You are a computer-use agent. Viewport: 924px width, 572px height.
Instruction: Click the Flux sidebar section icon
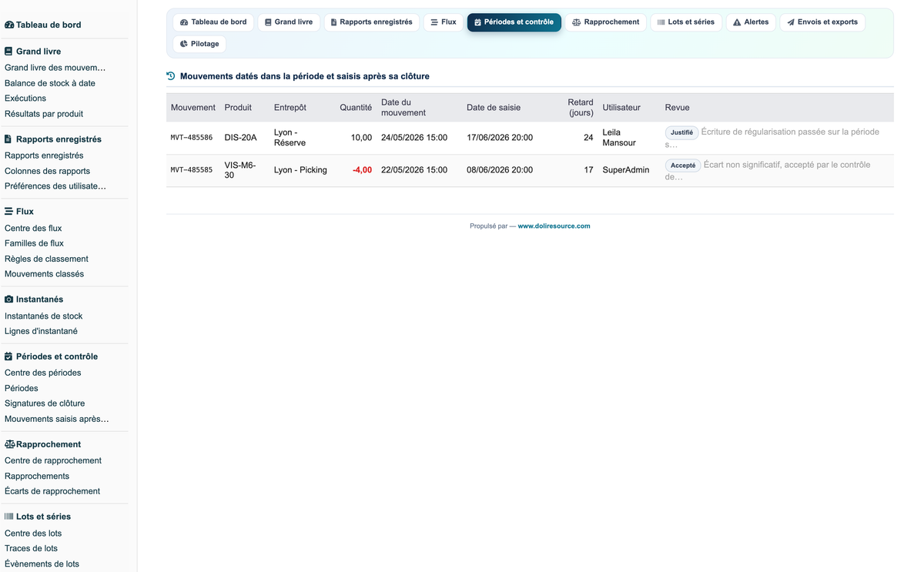pos(8,212)
